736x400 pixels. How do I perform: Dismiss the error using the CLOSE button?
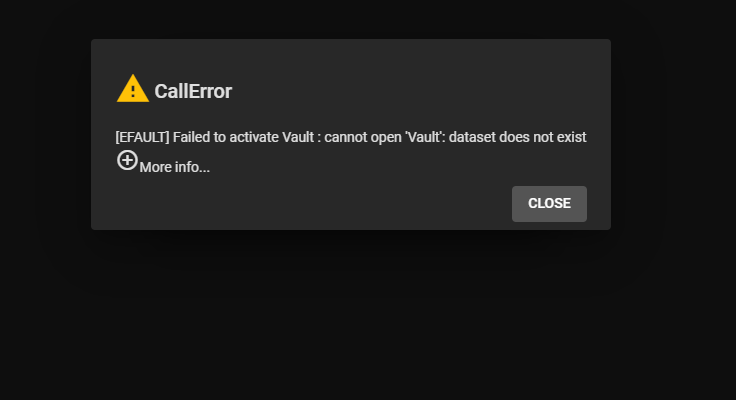(549, 204)
